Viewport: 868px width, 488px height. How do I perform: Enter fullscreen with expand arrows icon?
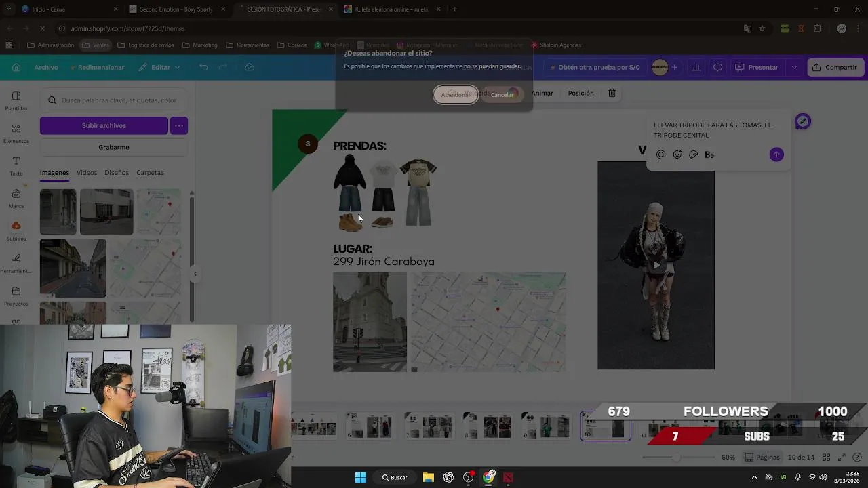pyautogui.click(x=842, y=457)
